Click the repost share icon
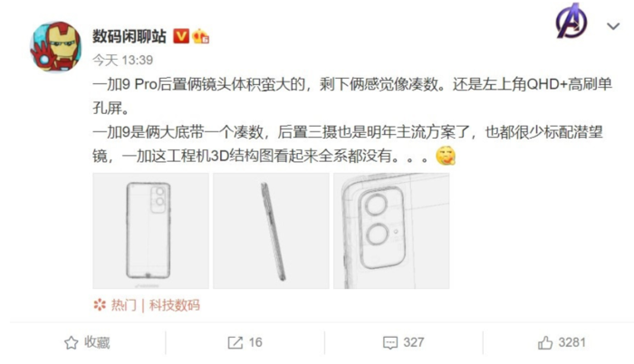 235,342
